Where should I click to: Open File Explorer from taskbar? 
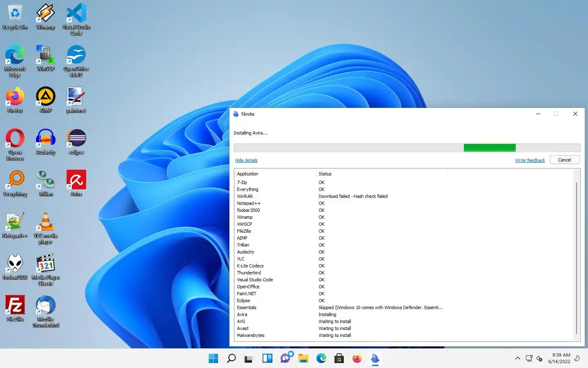(x=303, y=359)
